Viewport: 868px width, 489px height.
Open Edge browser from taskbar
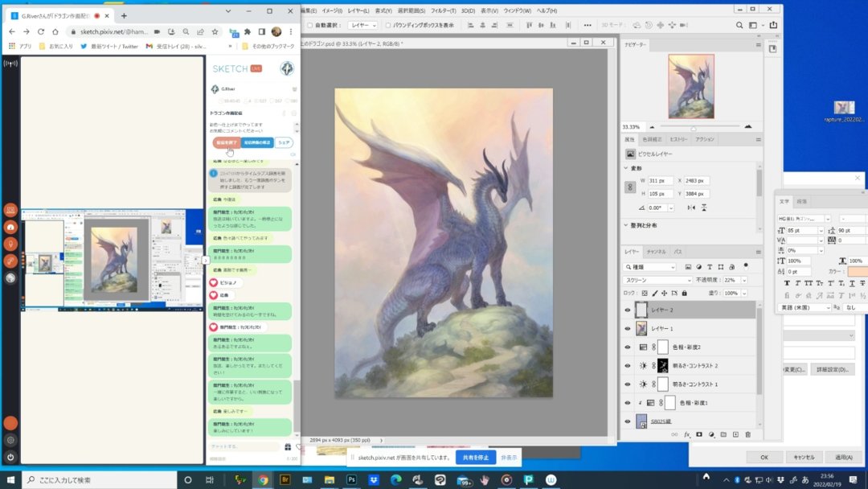click(395, 479)
